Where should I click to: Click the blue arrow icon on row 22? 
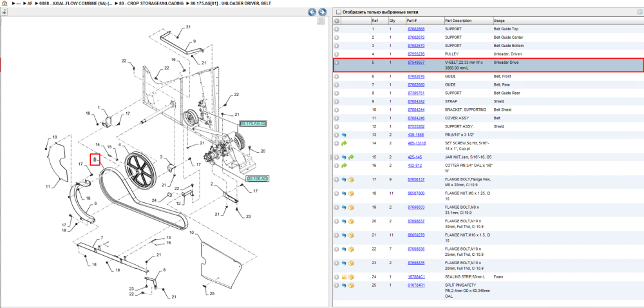click(344, 249)
